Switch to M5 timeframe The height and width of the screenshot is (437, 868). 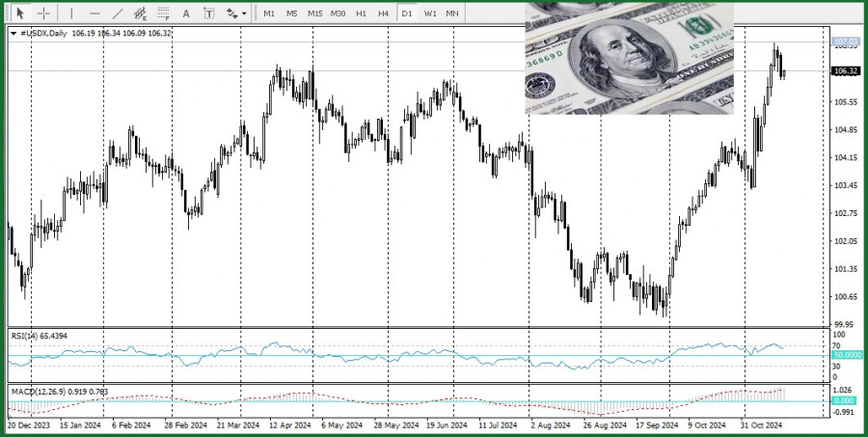pyautogui.click(x=291, y=13)
